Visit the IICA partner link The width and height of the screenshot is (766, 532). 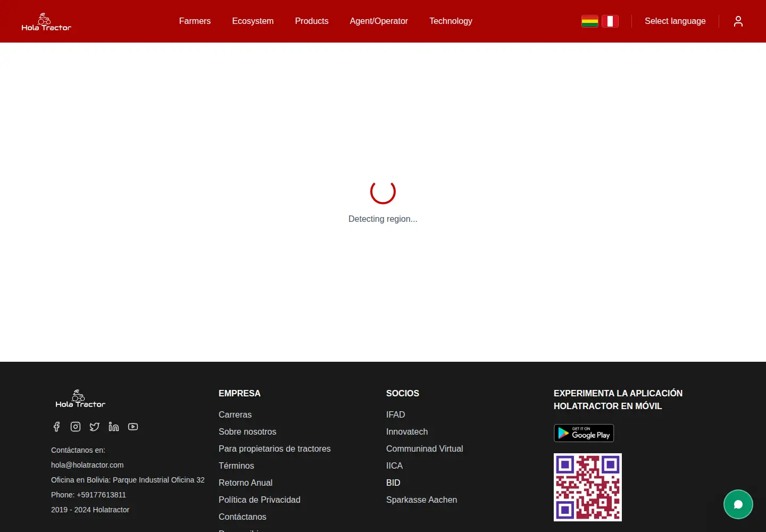(x=394, y=465)
